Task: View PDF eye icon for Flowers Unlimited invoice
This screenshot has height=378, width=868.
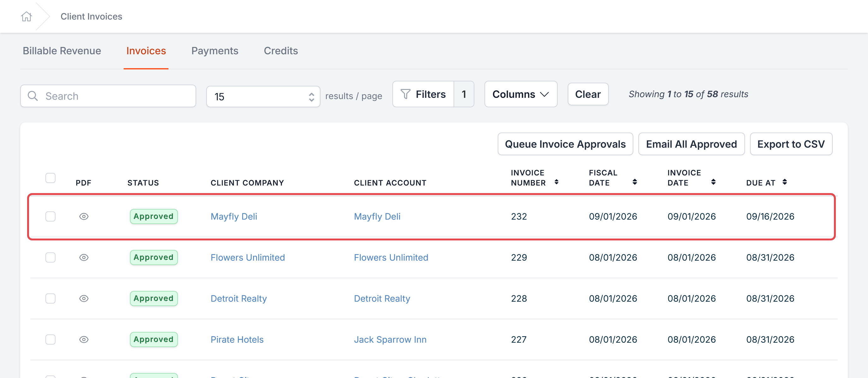Action: 84,257
